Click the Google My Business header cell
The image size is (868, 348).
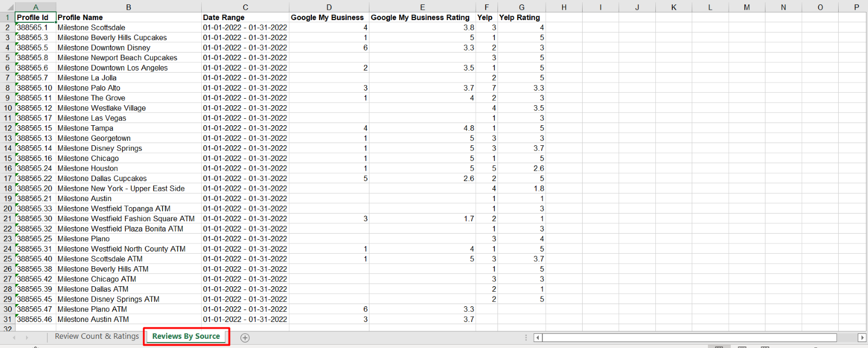329,17
